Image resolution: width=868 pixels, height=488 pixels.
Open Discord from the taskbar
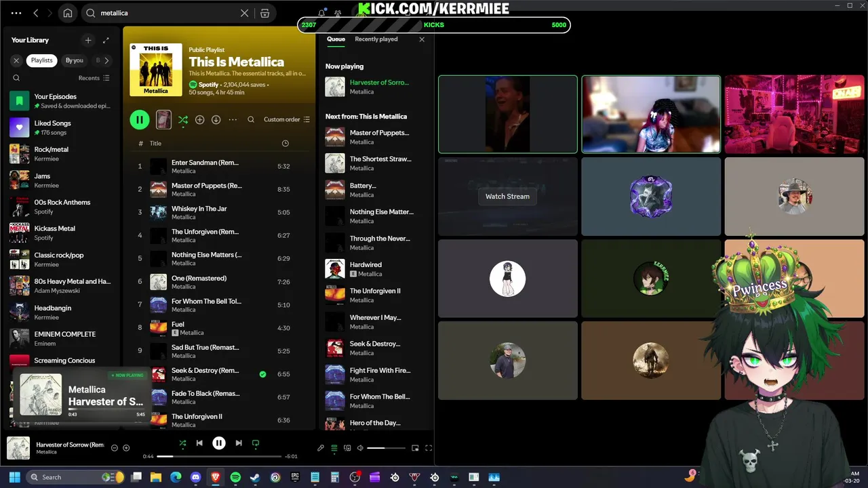click(196, 477)
